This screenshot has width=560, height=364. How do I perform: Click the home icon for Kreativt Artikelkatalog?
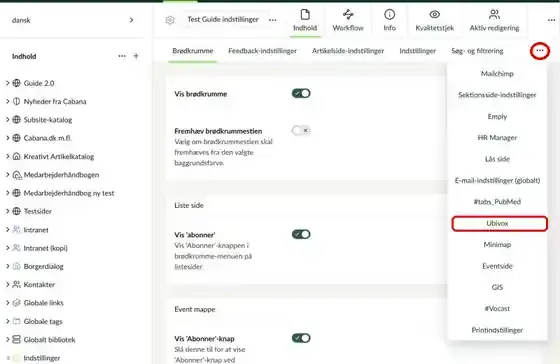(16, 156)
